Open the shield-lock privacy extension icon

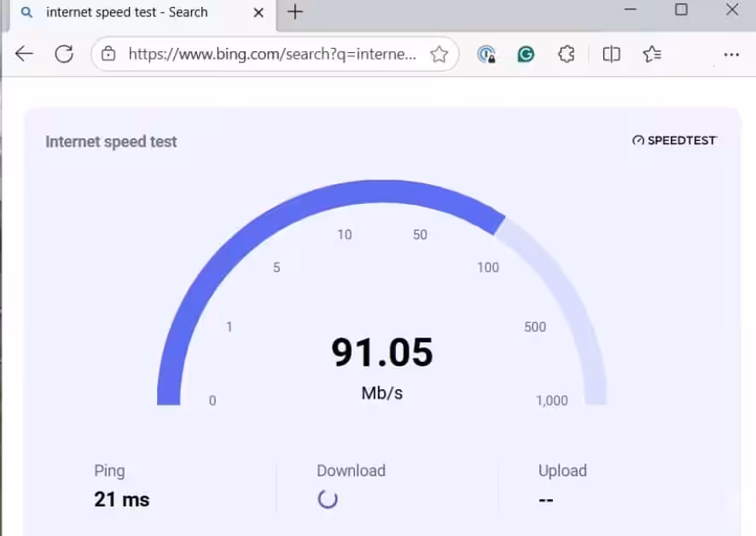click(x=486, y=54)
